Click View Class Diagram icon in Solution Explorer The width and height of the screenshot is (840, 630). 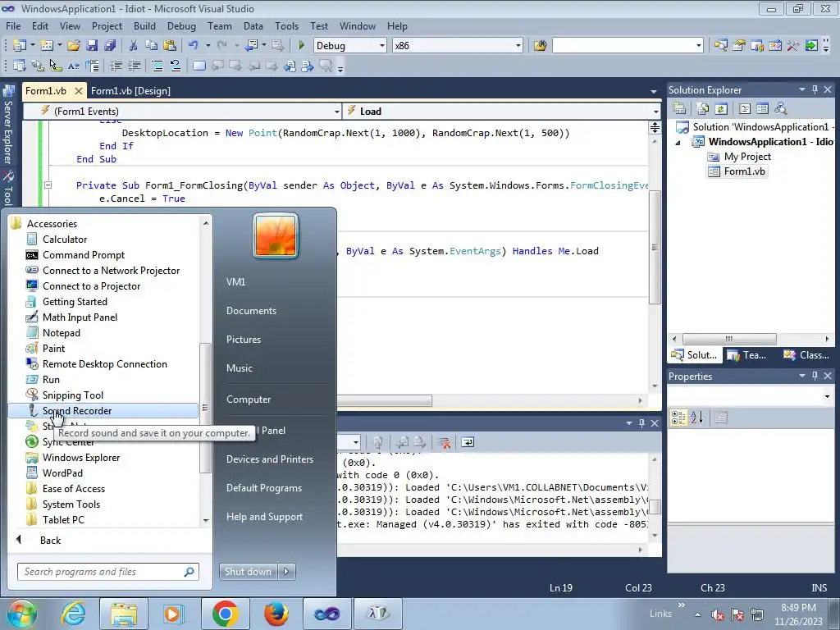point(781,109)
